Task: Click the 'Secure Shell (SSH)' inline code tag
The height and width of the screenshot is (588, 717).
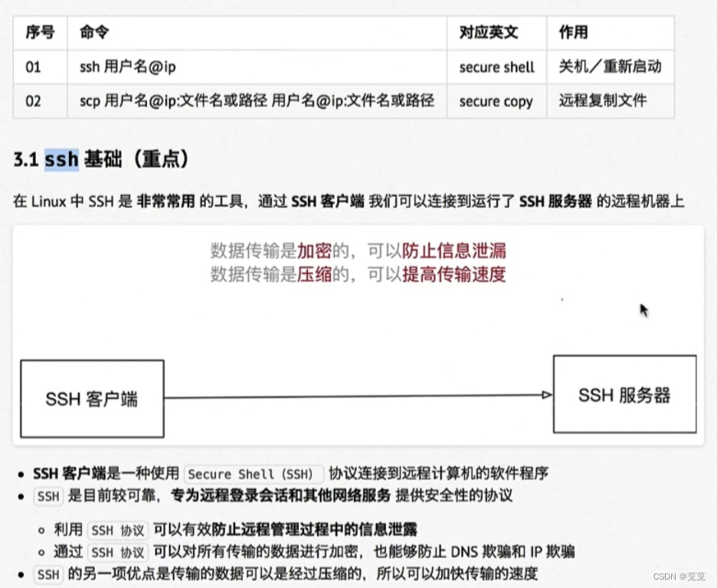Action: tap(254, 474)
